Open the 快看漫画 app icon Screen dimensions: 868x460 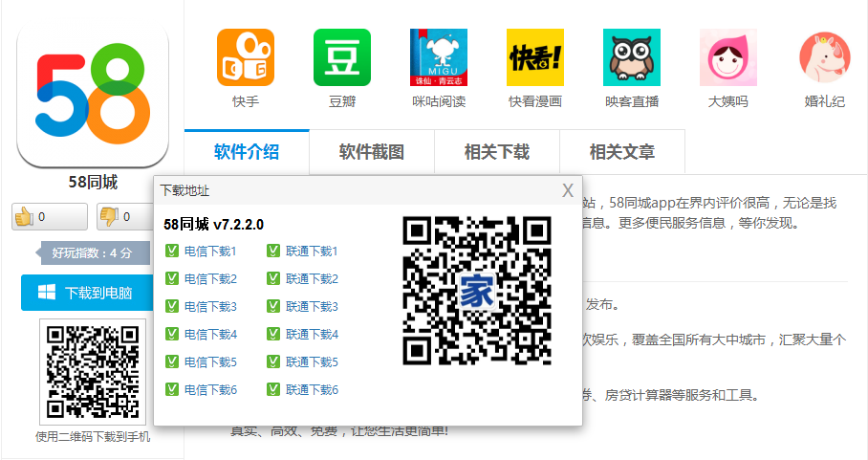pos(535,57)
